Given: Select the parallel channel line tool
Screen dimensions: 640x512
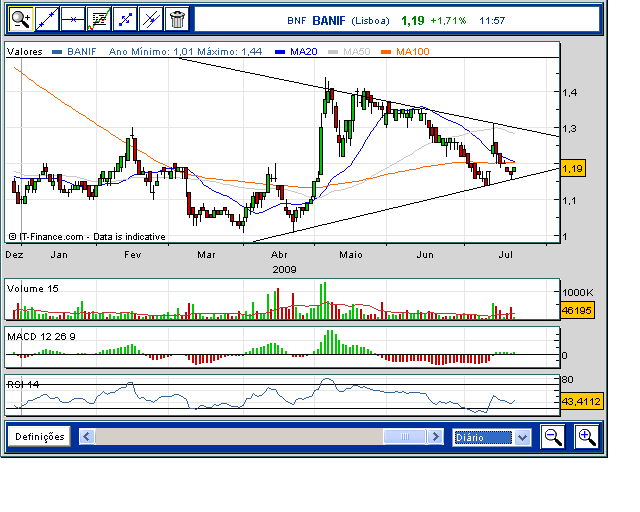Looking at the screenshot, I should coord(150,18).
